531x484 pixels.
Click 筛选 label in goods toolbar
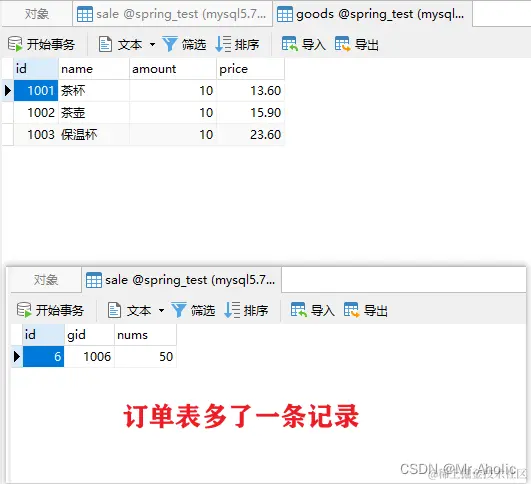coord(194,44)
